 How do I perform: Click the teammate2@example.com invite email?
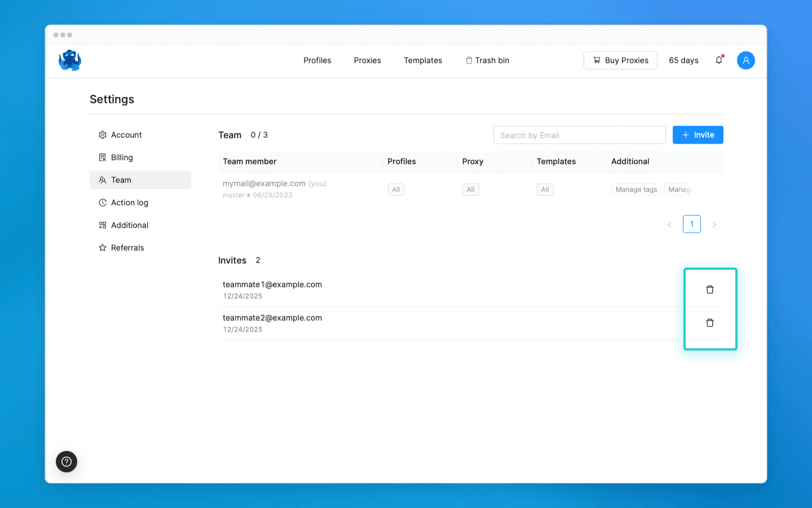[x=272, y=318]
